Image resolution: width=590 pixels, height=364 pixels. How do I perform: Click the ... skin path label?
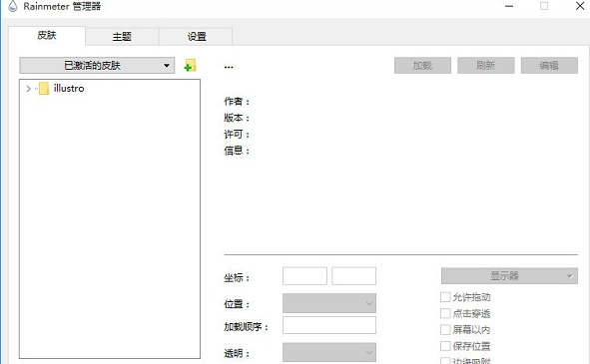click(229, 67)
